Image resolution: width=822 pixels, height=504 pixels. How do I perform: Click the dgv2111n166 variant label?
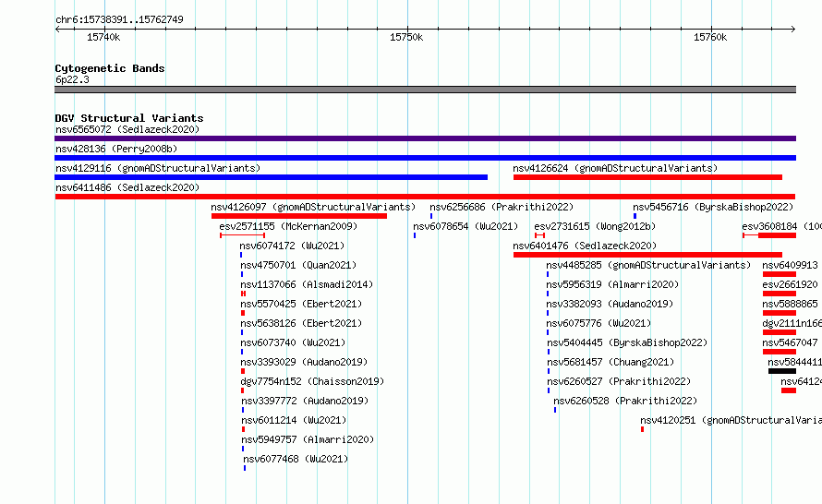792,323
